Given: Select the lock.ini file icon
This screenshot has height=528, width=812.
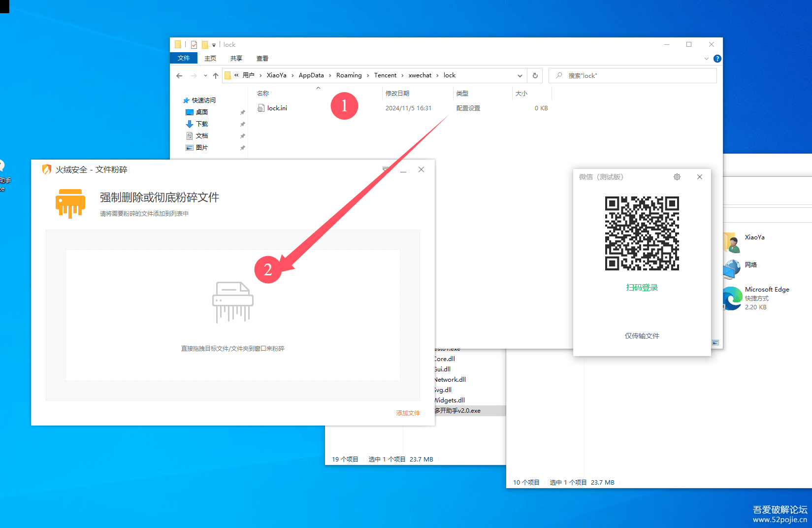Looking at the screenshot, I should (x=261, y=108).
